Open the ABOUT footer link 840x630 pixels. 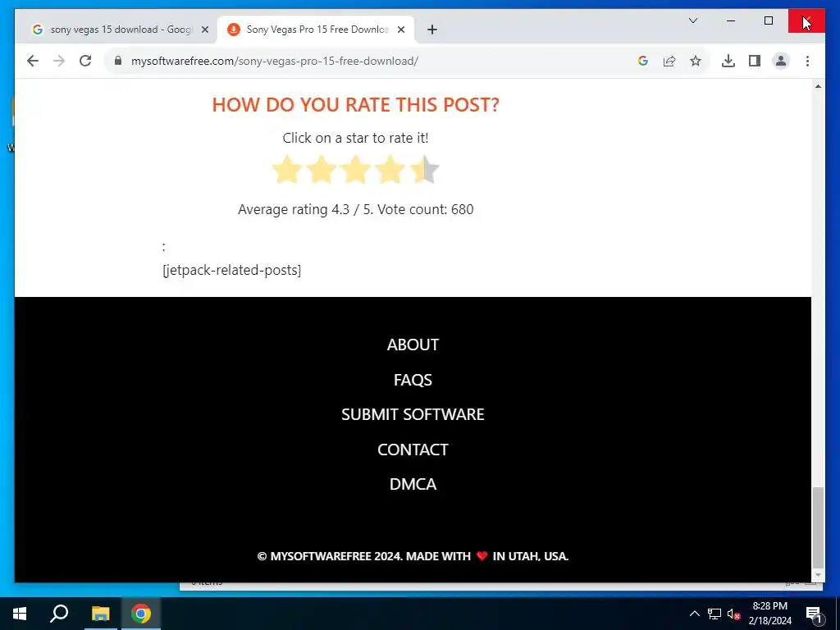413,345
